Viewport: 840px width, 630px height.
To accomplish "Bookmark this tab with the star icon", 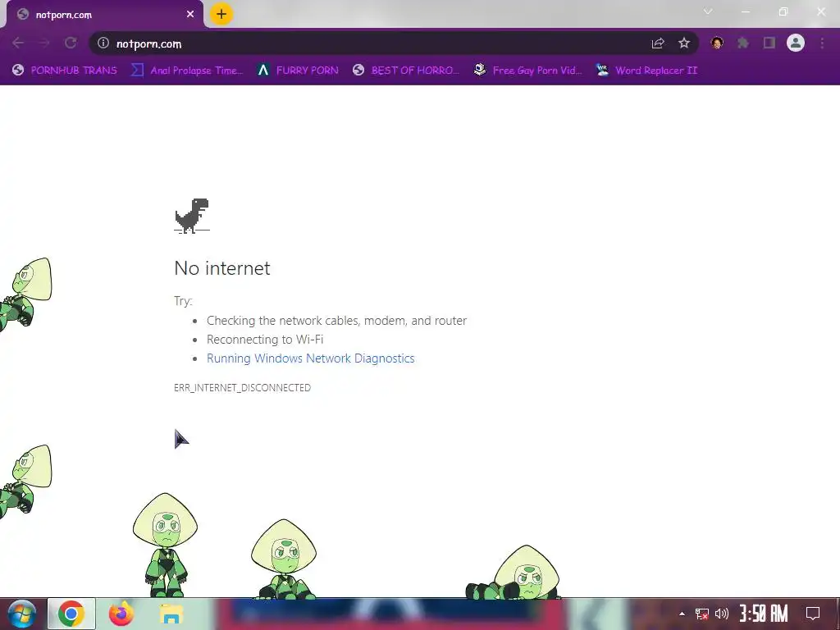I will pos(684,43).
